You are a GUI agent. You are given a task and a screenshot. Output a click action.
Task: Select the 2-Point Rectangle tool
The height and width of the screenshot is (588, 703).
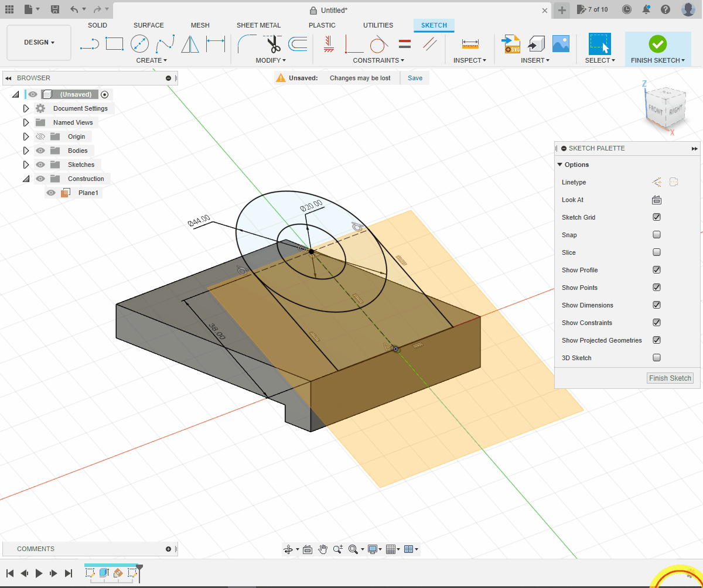coord(114,44)
